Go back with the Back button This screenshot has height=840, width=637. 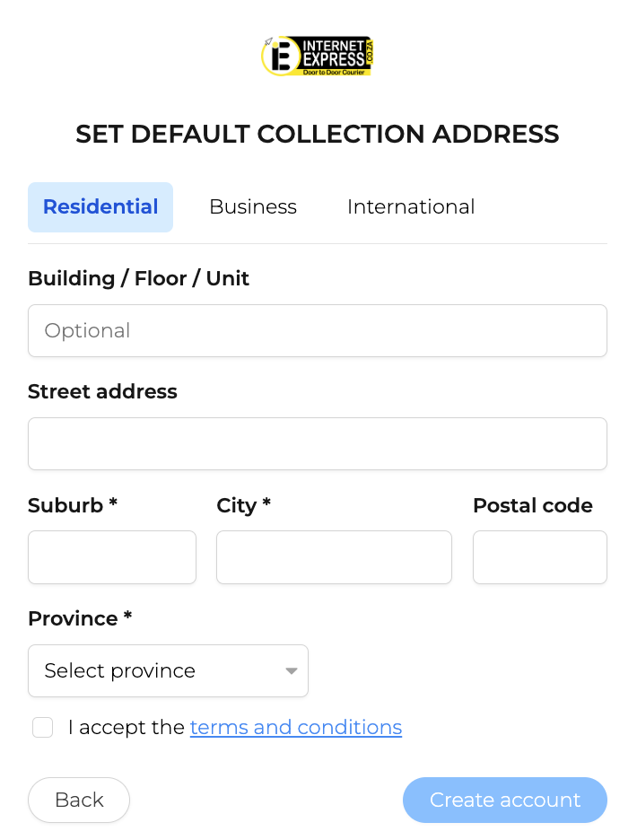(x=79, y=800)
